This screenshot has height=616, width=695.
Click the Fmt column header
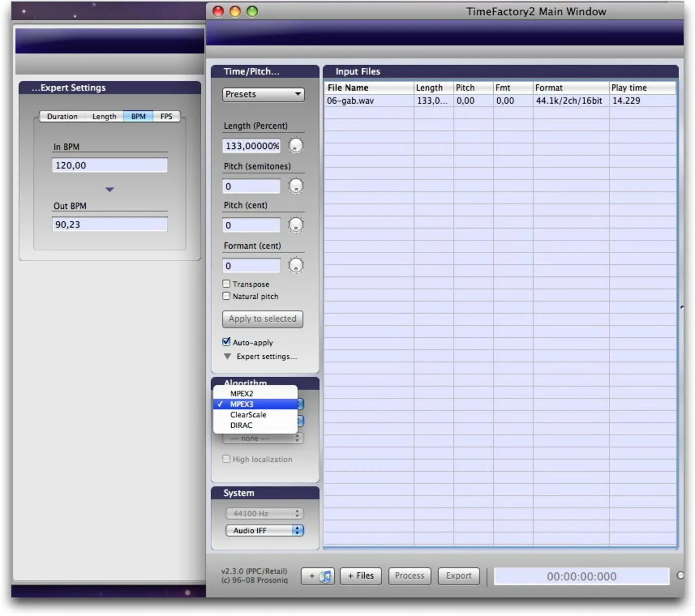tap(513, 88)
